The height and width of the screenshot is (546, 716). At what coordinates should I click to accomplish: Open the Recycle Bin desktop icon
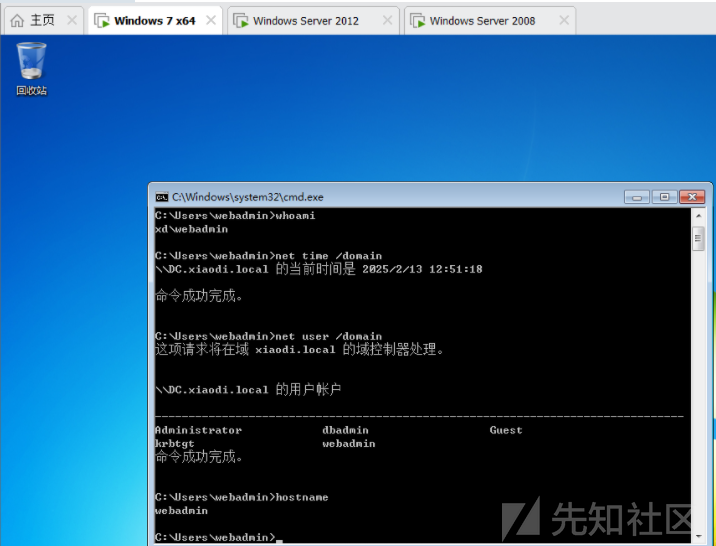click(x=32, y=68)
